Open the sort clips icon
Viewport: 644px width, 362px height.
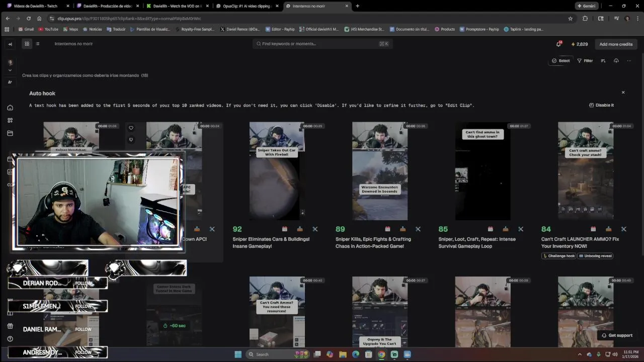pos(603,61)
